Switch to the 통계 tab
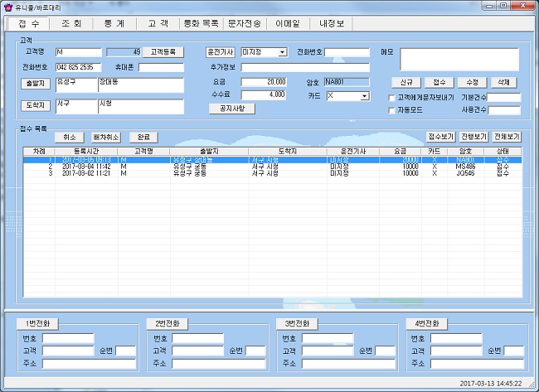539x392 pixels. [x=114, y=25]
